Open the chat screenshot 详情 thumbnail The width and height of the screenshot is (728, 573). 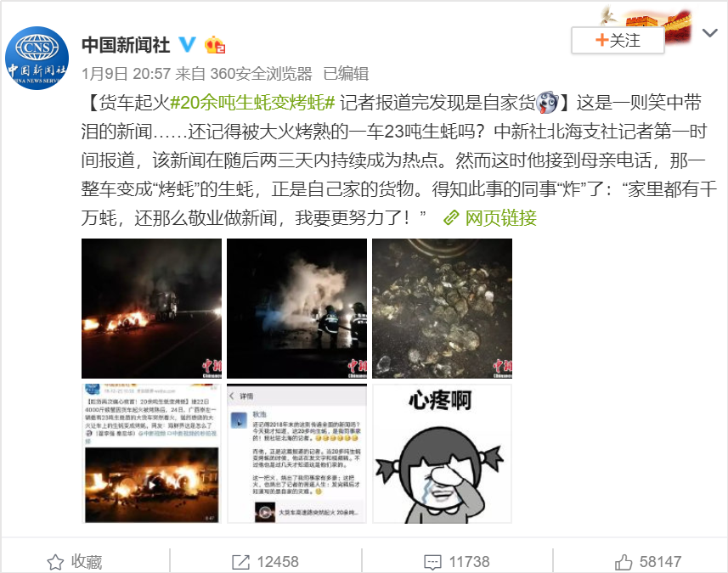tap(296, 454)
